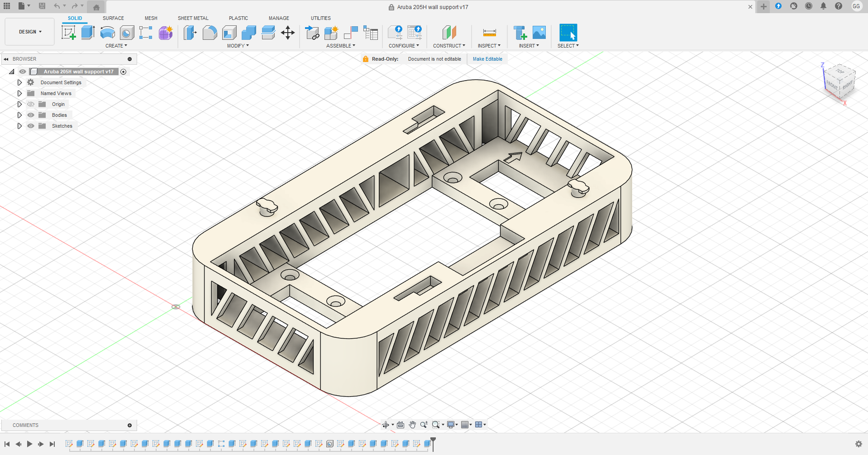This screenshot has width=868, height=455.
Task: Click the timeline history marker
Action: (433, 444)
